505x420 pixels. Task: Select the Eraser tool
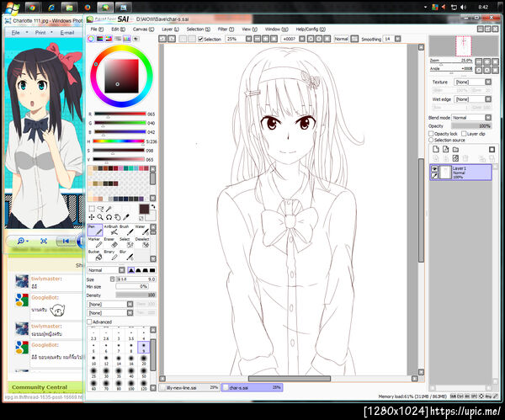point(111,243)
